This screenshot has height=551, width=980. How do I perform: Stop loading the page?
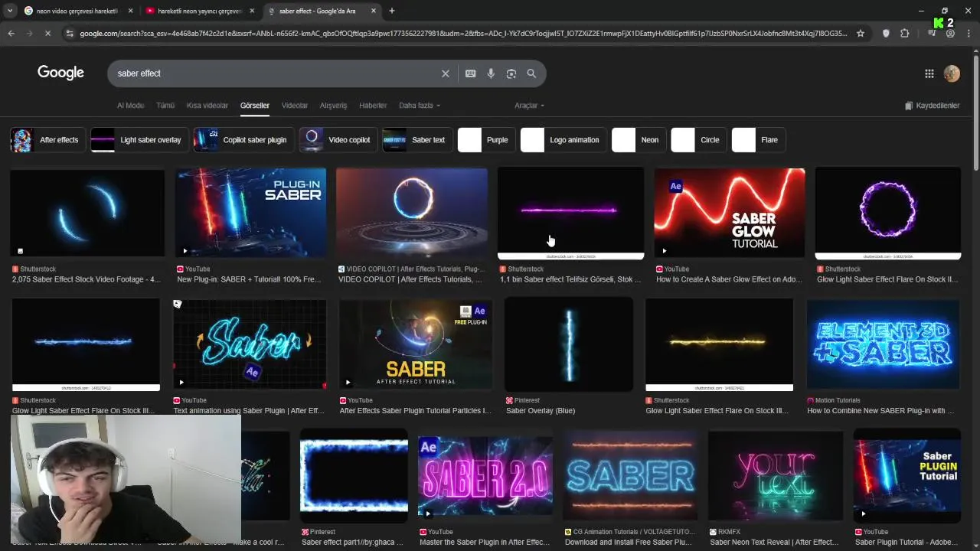(47, 34)
